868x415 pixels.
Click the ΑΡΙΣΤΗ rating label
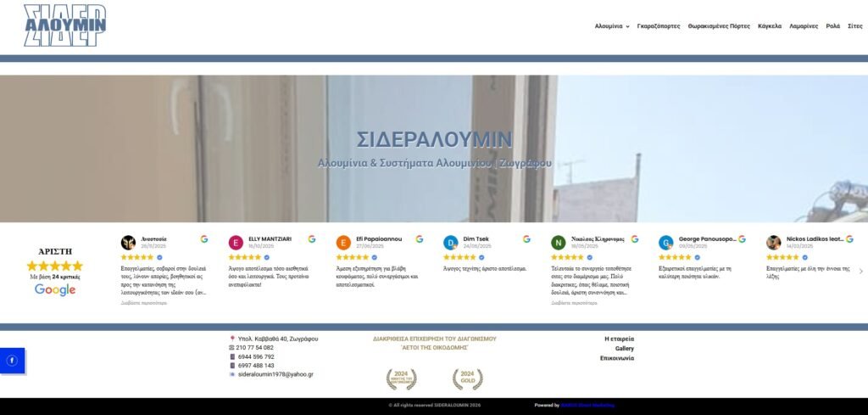(x=55, y=251)
